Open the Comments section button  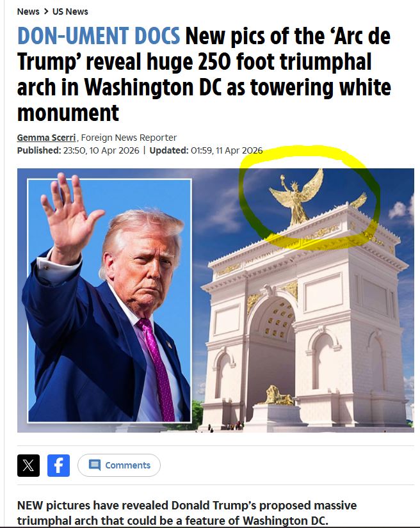tap(119, 465)
